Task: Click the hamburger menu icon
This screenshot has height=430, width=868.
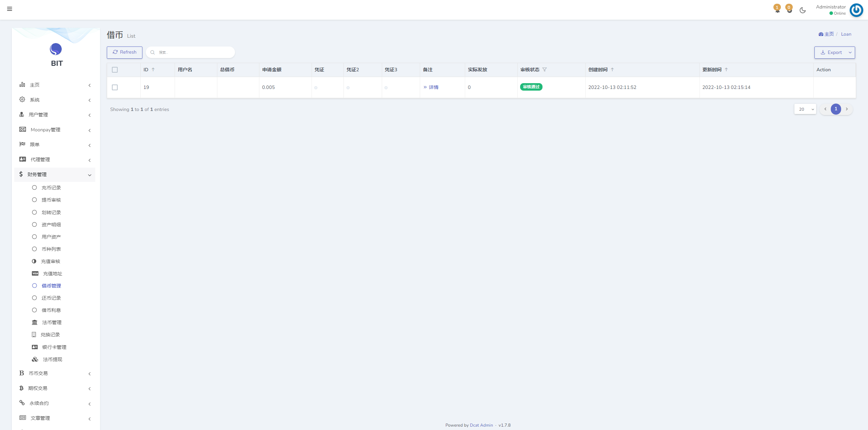Action: [x=9, y=9]
